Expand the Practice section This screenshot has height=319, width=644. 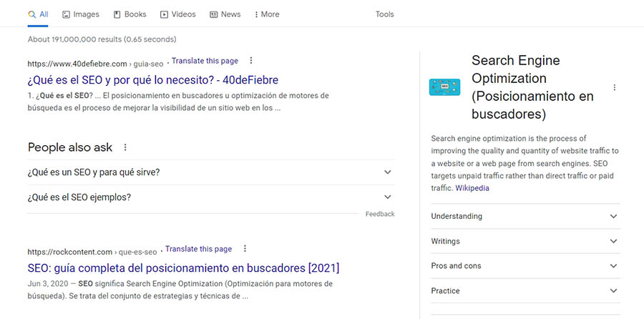click(525, 291)
